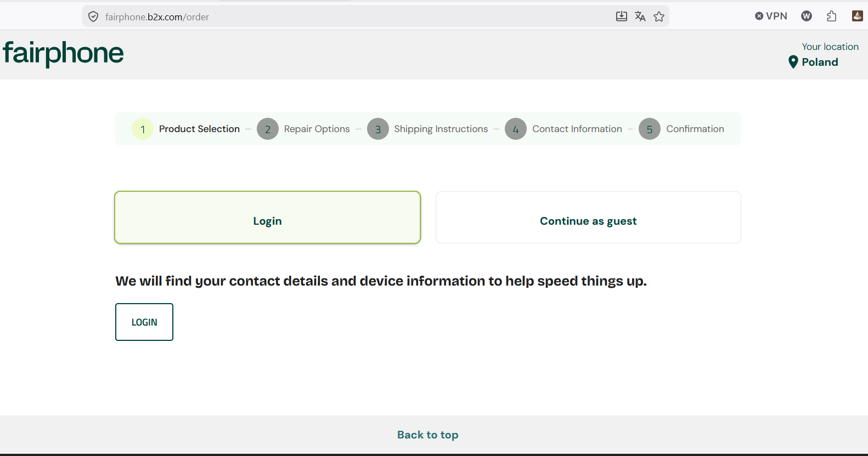The image size is (868, 456).
Task: Click the site security shield icon
Action: [x=93, y=17]
